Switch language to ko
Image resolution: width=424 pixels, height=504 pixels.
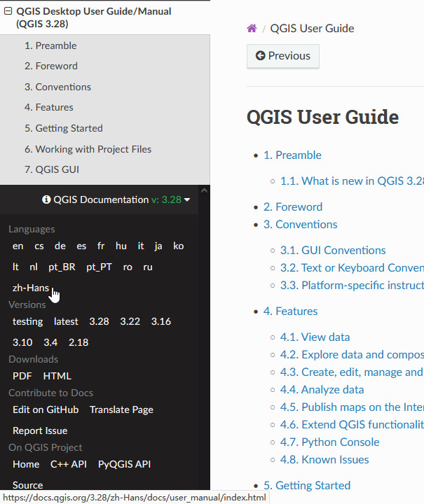tap(178, 246)
